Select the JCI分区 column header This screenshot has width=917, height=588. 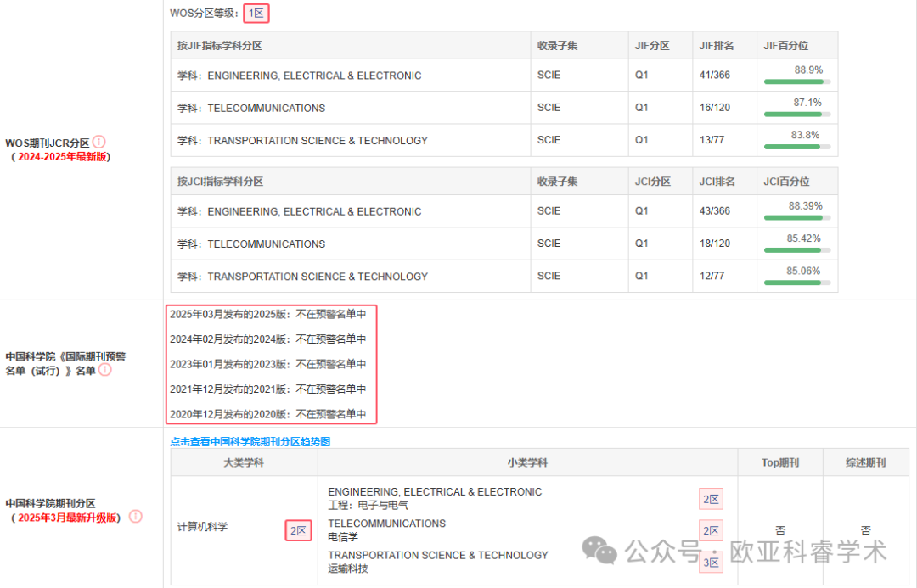[x=651, y=181]
